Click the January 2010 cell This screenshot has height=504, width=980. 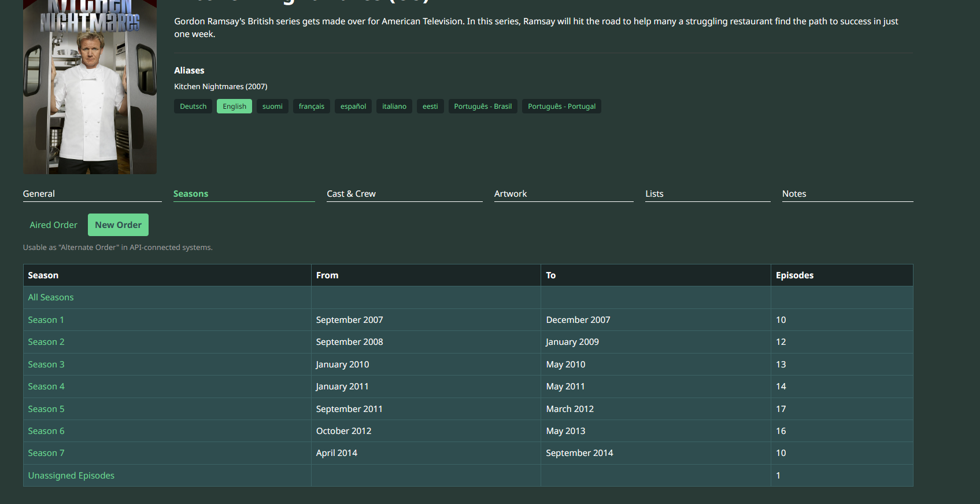pos(426,365)
